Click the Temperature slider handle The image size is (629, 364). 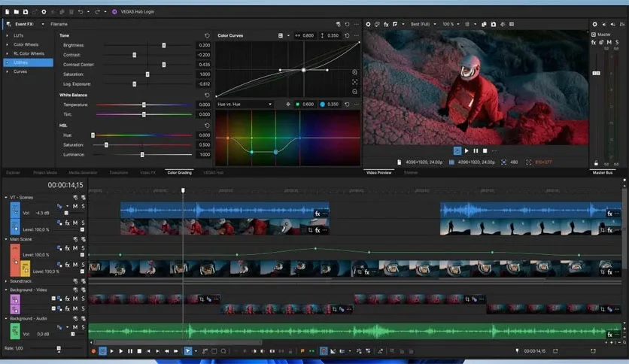pos(144,105)
